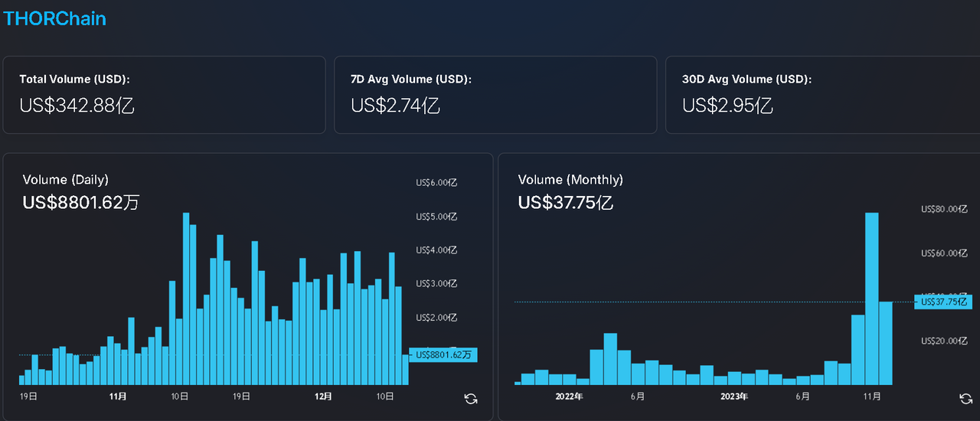Viewport: 980px width, 421px height.
Task: Select the Total Volume (USD) card
Action: tap(164, 95)
